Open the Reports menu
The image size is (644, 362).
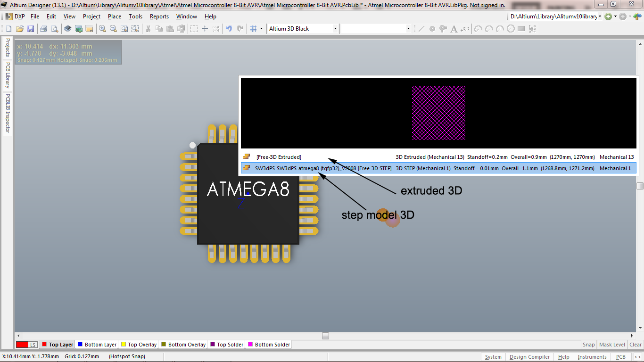(159, 16)
